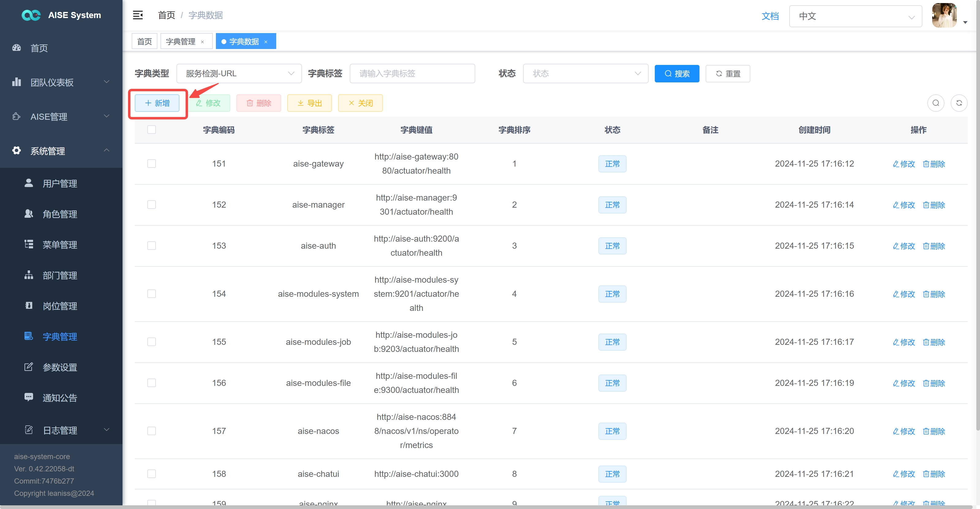Open 岗位管理 in sidebar

(61, 306)
